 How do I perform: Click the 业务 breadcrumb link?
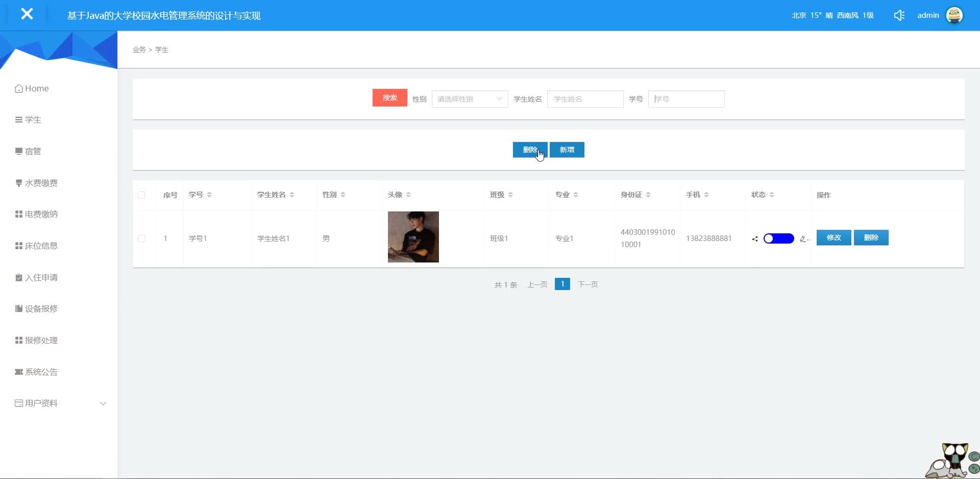click(139, 50)
